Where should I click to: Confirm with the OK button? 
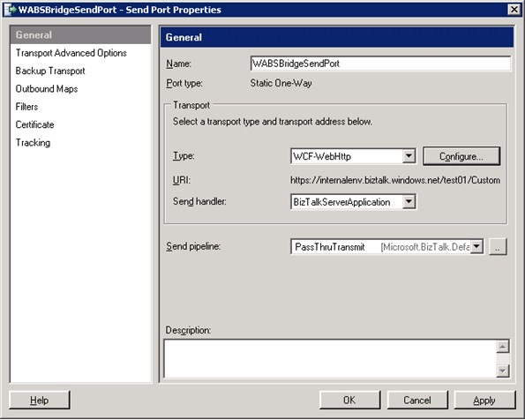pyautogui.click(x=349, y=400)
